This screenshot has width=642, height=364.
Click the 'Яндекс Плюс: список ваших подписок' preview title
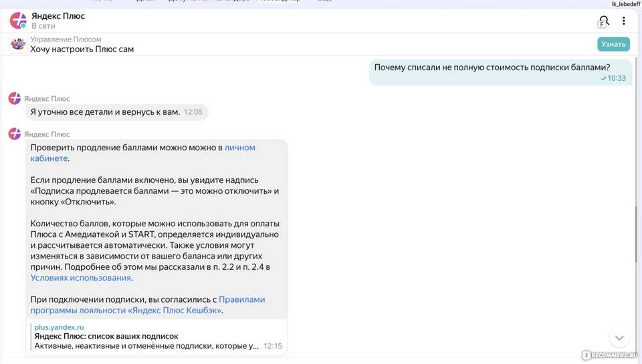coord(106,336)
